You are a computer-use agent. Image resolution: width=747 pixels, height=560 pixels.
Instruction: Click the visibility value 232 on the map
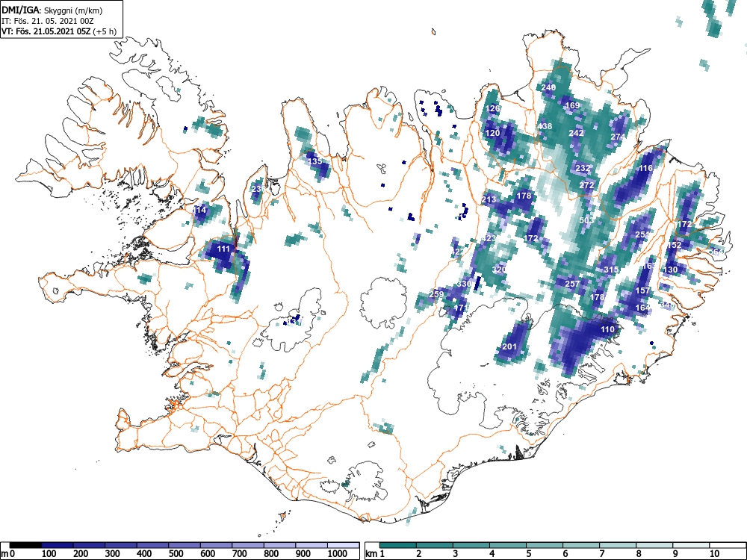pyautogui.click(x=583, y=168)
